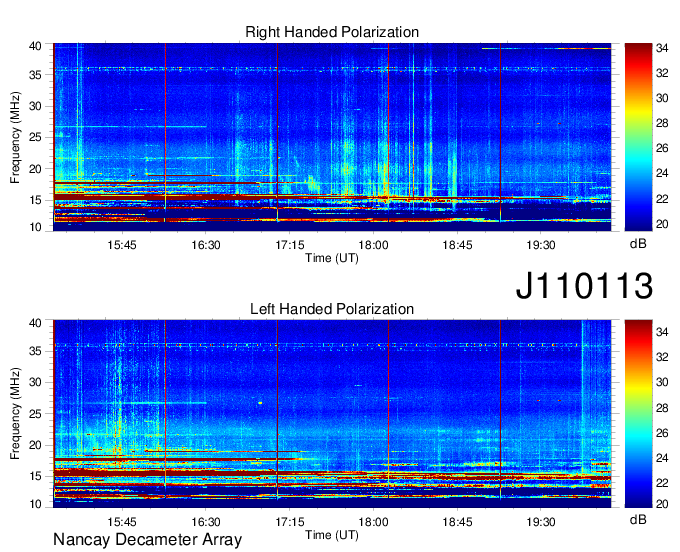Viewport: 680px width, 552px height.
Task: Click the 28 dB label on top colorbar
Action: 662,124
